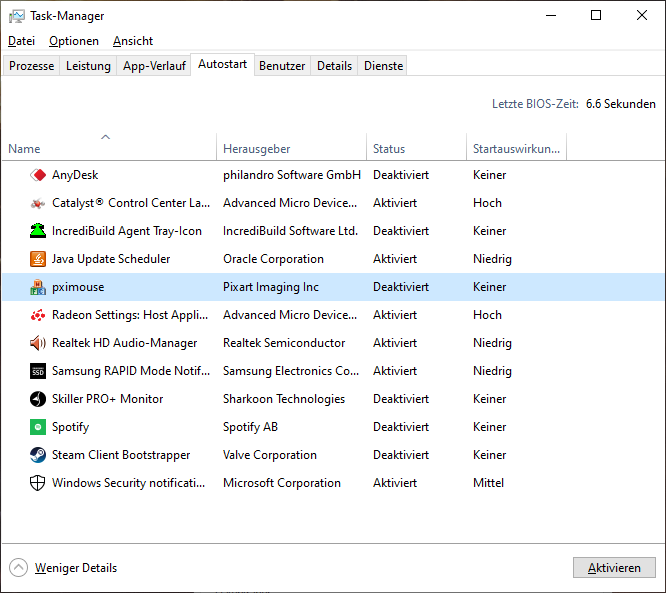The height and width of the screenshot is (593, 666).
Task: Select Java Update Scheduler name
Action: coord(111,259)
